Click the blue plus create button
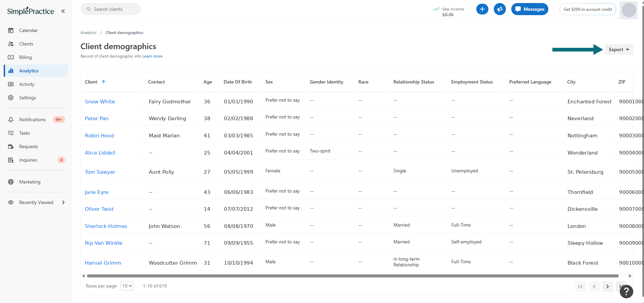This screenshot has width=644, height=303. coord(482,9)
